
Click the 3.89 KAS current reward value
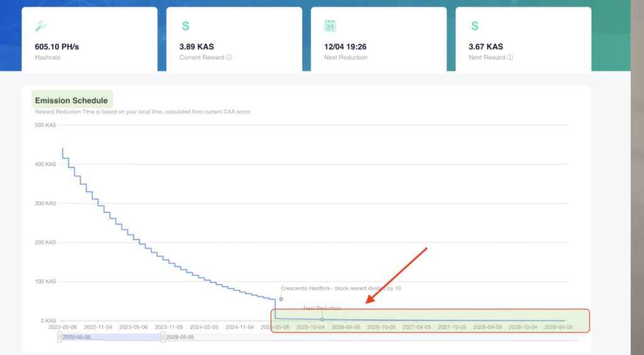pyautogui.click(x=199, y=46)
